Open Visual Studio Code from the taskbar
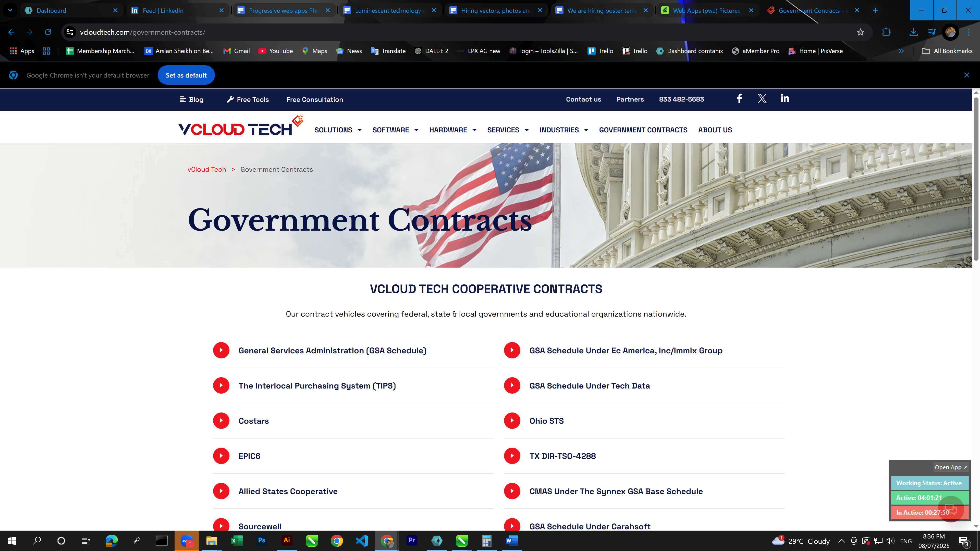 point(362,541)
